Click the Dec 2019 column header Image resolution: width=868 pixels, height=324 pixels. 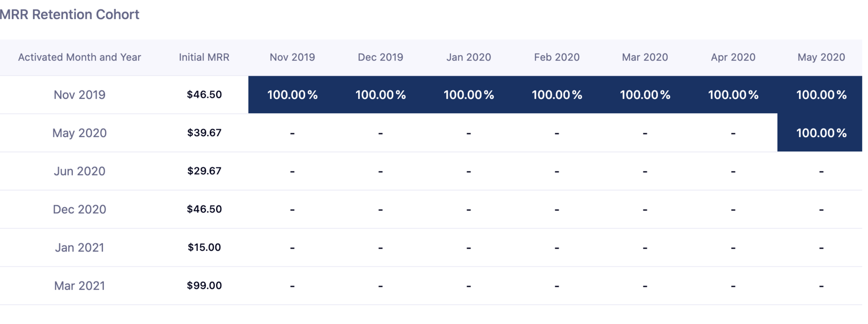380,57
